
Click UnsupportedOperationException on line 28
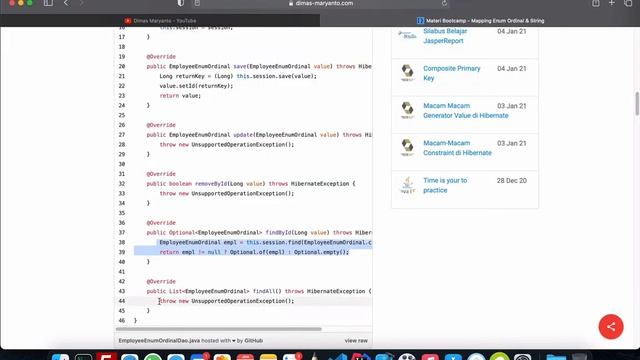pos(238,144)
